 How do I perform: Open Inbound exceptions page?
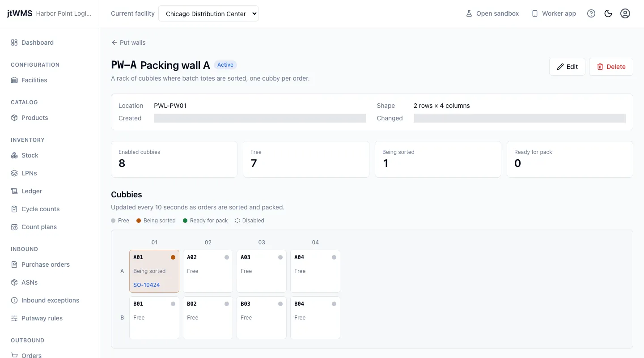tap(50, 300)
